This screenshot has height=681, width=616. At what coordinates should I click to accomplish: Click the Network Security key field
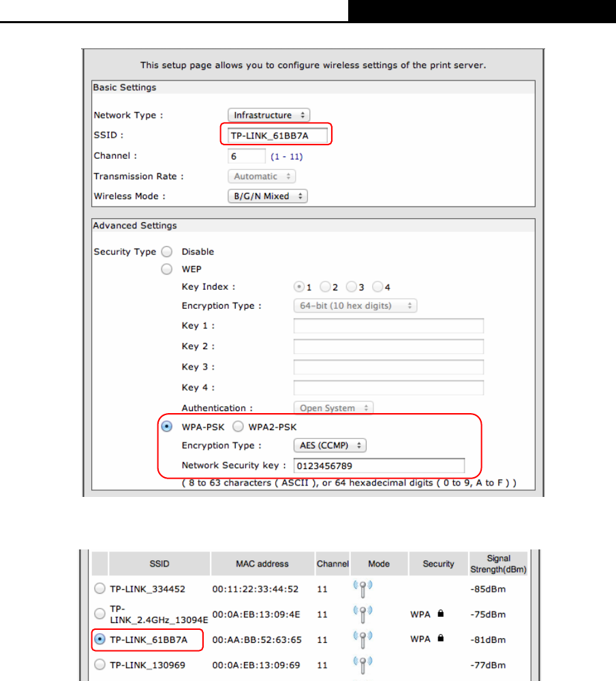379,466
